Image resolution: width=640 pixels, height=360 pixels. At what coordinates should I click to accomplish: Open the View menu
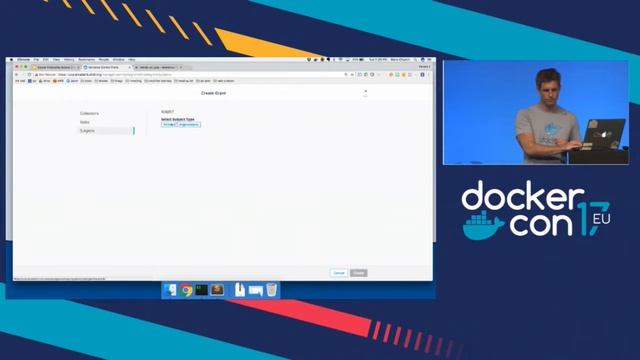tap(56, 60)
